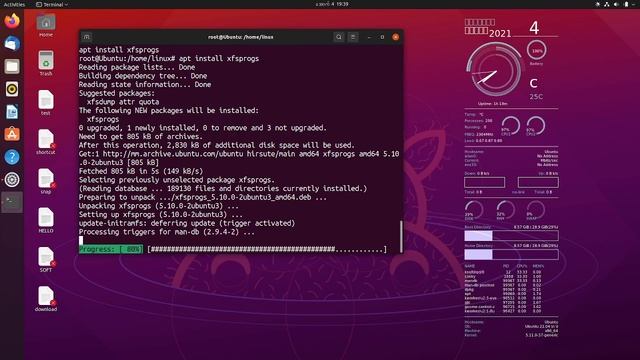Select the 'HELLO' file on the desktop
This screenshot has height=360, width=640.
pyautogui.click(x=46, y=220)
